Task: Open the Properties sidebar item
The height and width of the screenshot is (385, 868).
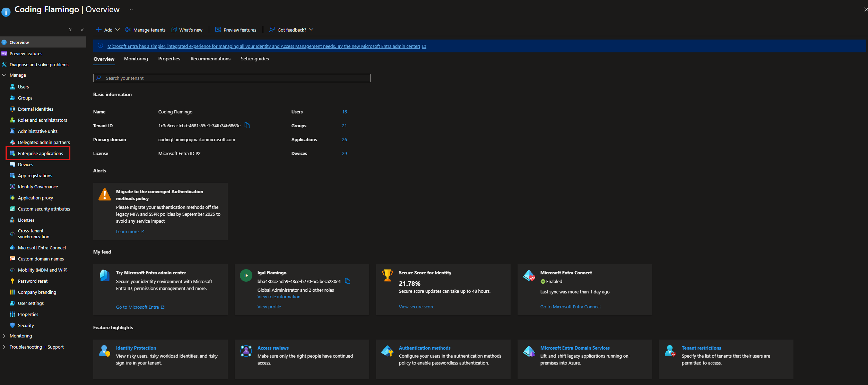Action: pyautogui.click(x=28, y=314)
